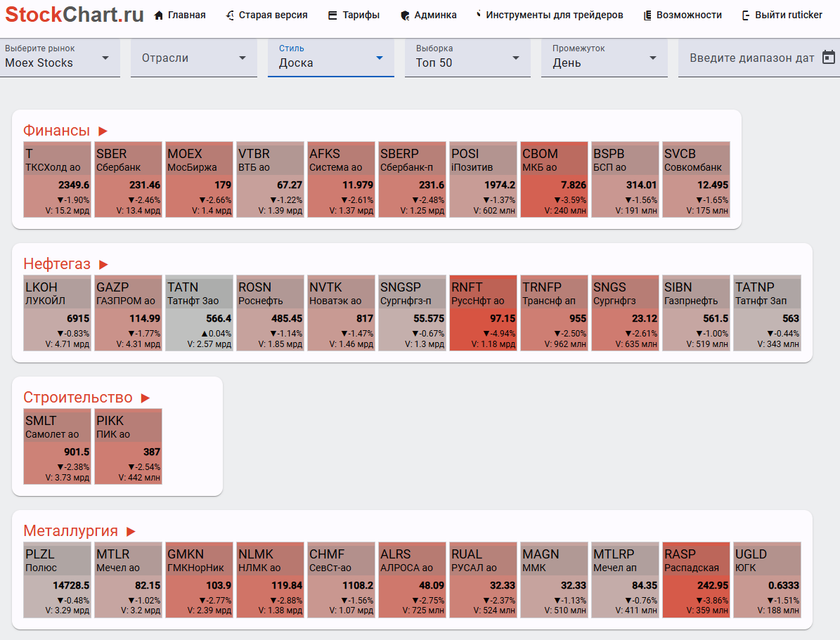
Task: Click the shield icon beside Админка
Action: pos(405,15)
